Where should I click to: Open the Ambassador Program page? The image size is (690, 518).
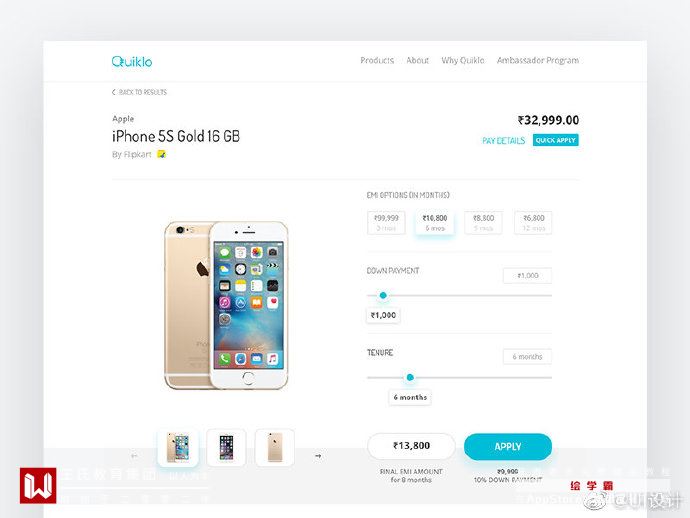[538, 60]
